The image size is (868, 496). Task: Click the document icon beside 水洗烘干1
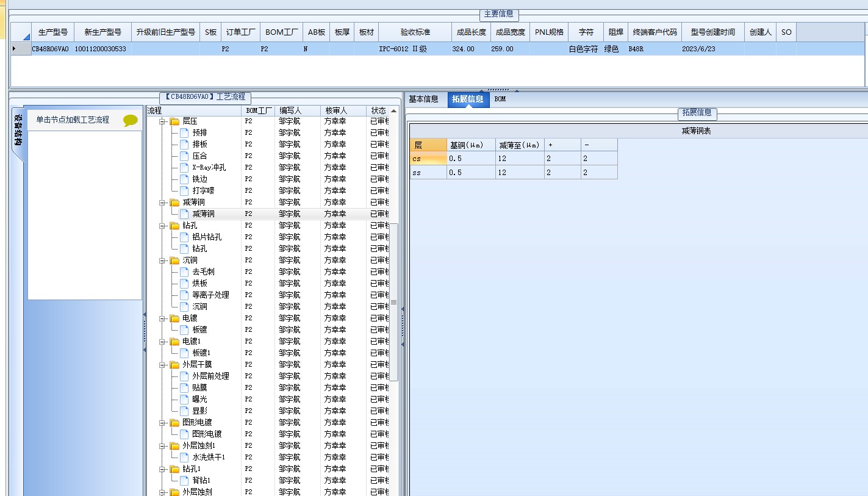184,457
